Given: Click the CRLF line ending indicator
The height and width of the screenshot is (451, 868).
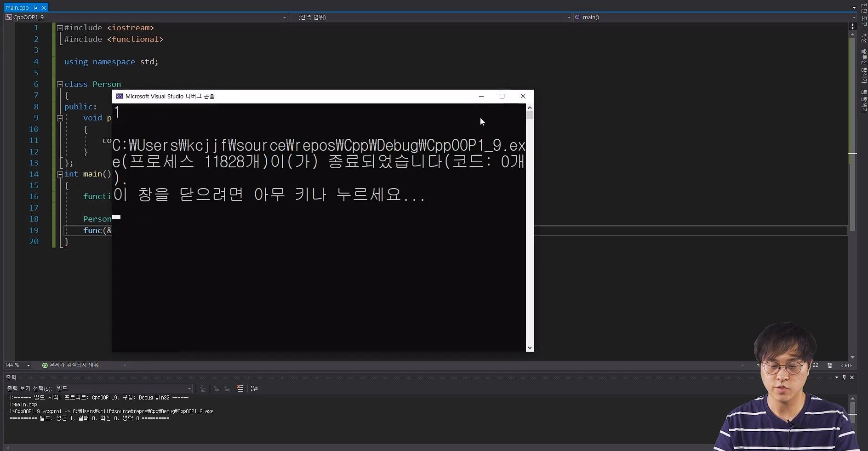Looking at the screenshot, I should coord(846,365).
